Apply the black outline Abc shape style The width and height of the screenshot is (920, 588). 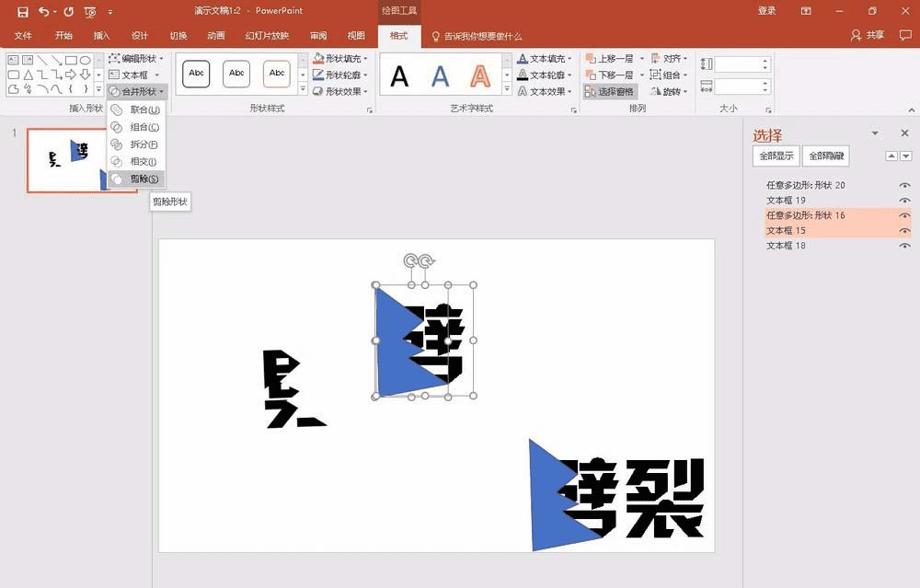[x=196, y=74]
